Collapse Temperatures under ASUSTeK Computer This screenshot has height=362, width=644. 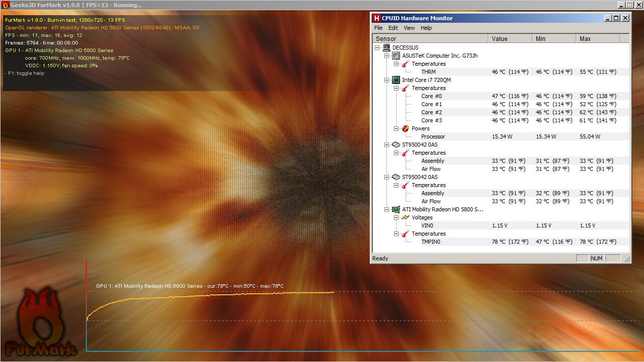click(x=397, y=64)
